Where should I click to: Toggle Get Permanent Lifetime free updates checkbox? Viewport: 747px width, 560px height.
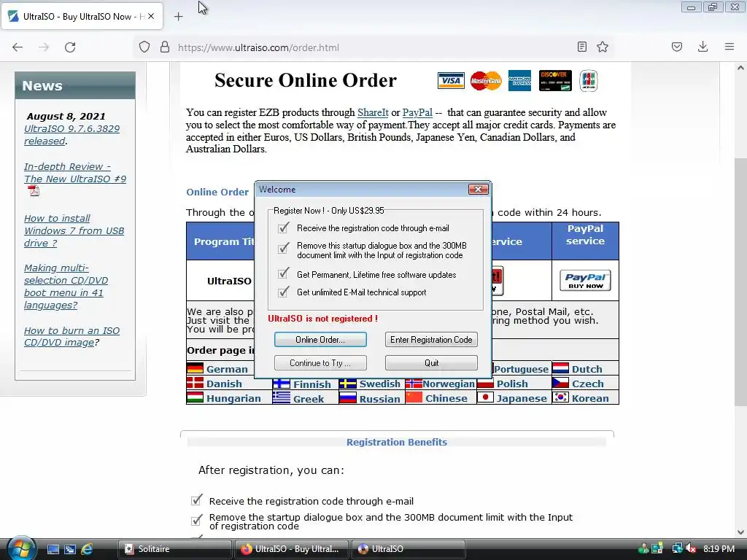pyautogui.click(x=284, y=274)
